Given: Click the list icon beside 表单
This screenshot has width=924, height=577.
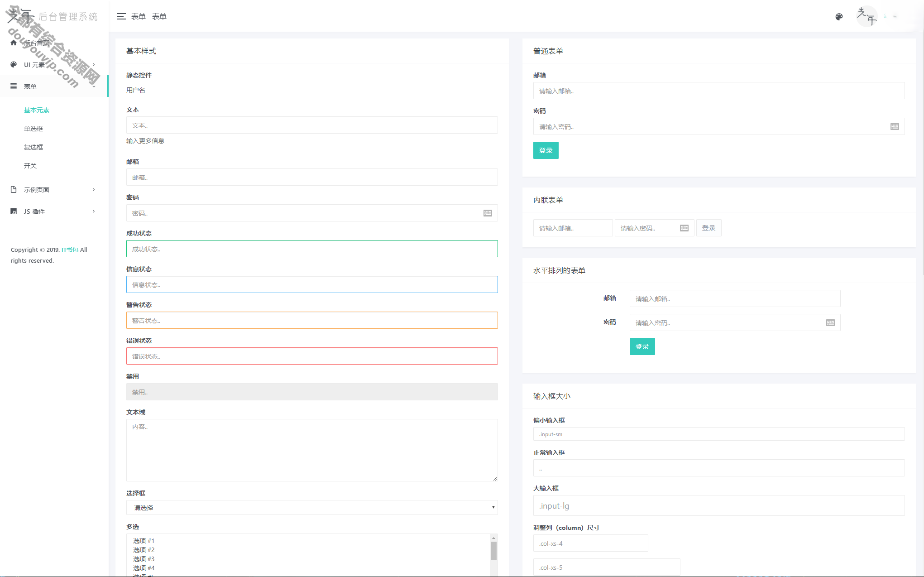Looking at the screenshot, I should pyautogui.click(x=14, y=86).
